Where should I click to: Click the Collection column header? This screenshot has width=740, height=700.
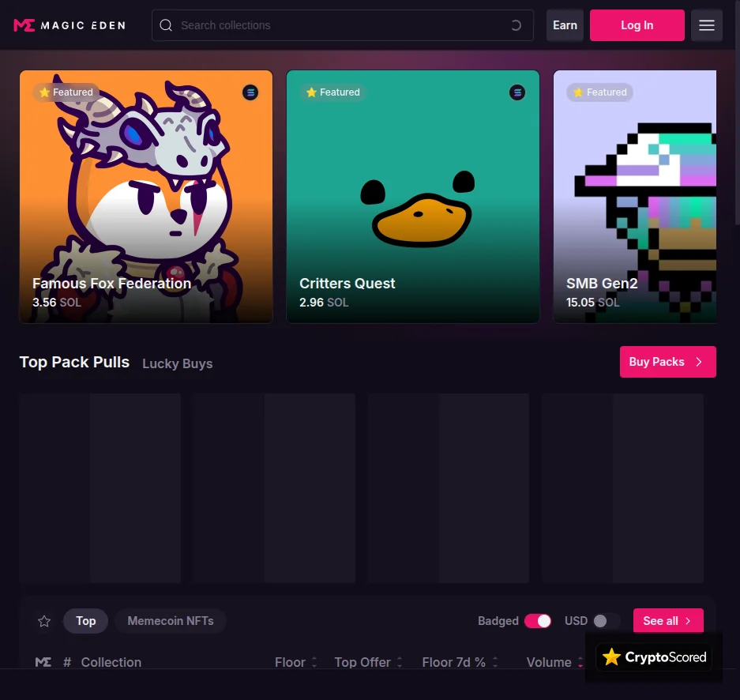[x=111, y=662]
